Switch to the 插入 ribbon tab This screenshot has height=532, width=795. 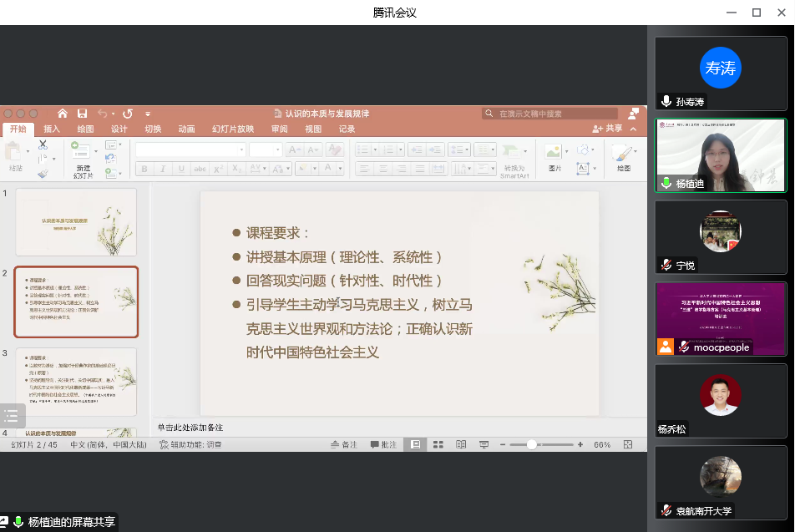pos(52,129)
